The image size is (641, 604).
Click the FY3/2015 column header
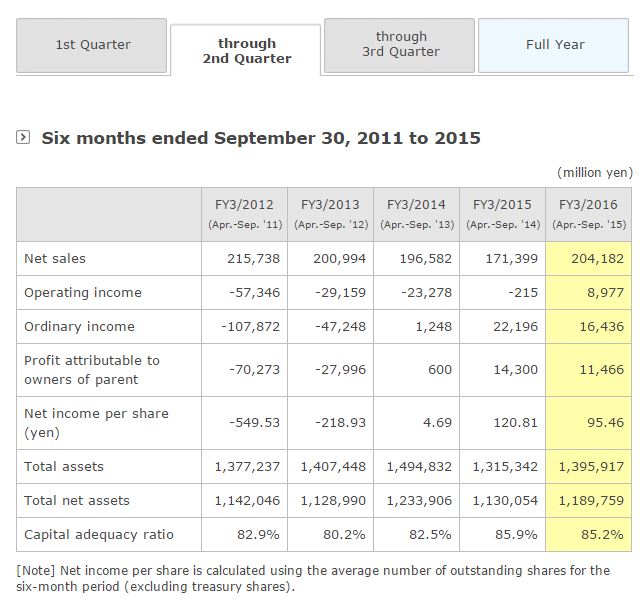(x=502, y=213)
